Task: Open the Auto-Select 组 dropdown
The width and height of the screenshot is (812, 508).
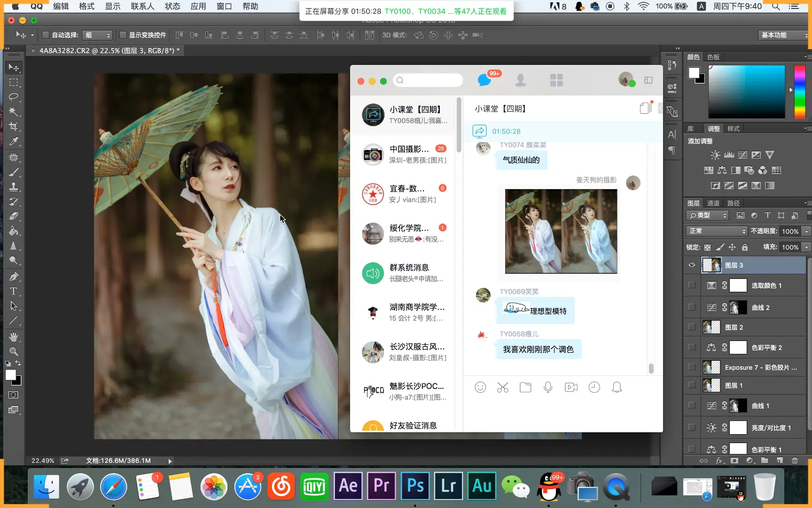Action: pyautogui.click(x=97, y=35)
